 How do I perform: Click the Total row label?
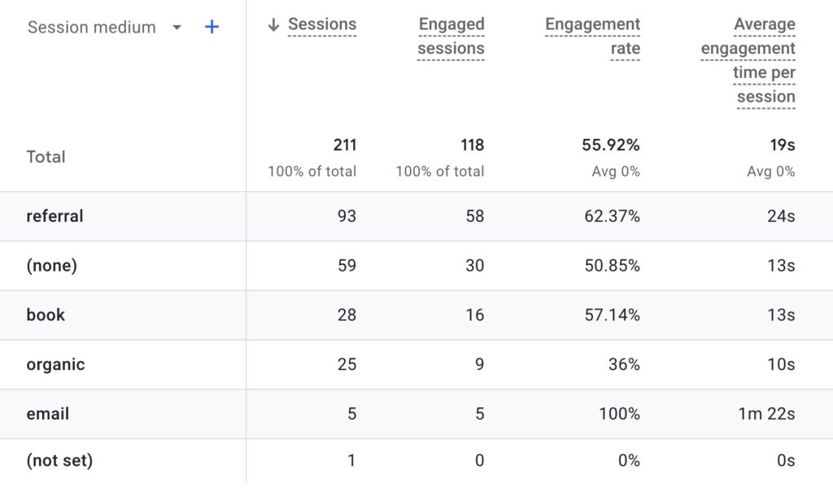46,156
